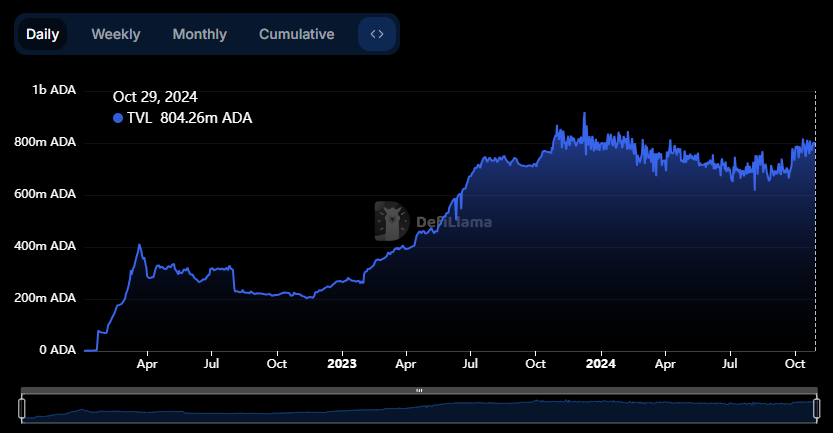Click the top grip of the range selector
This screenshot has width=833, height=433.
pos(419,390)
